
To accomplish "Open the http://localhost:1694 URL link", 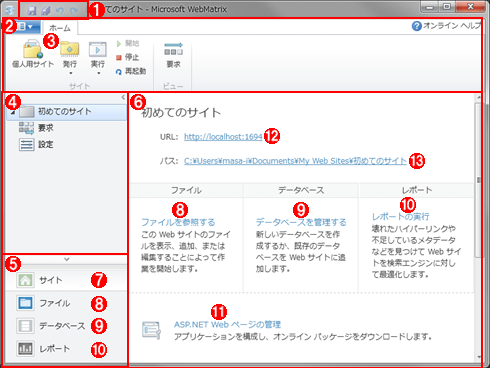I will [223, 137].
